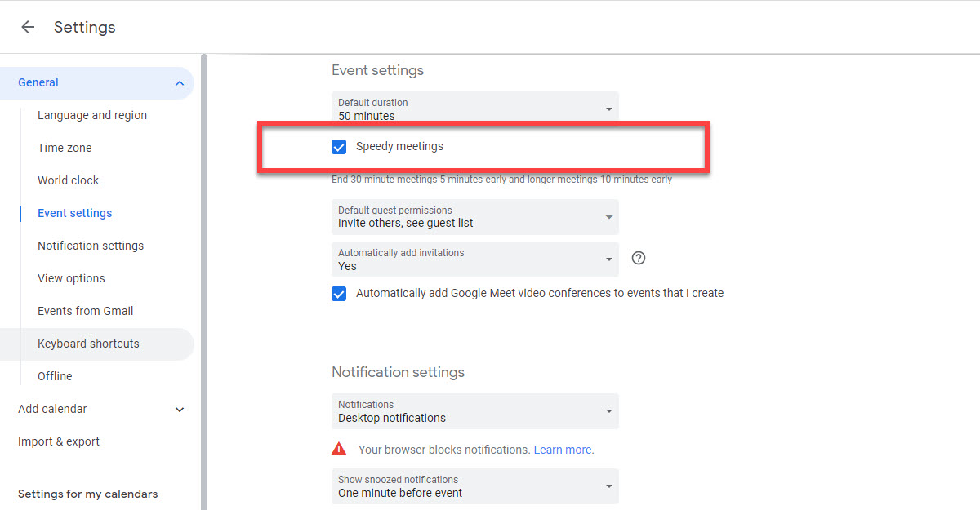Screen dimensions: 980x510
Task: Open Automatically add invitations dropdown
Action: tap(475, 259)
